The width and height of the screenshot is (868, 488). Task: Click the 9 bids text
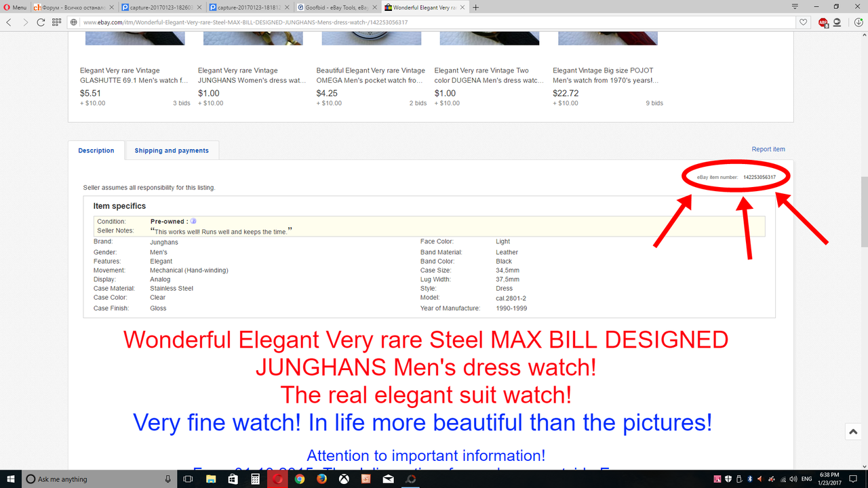pos(654,103)
